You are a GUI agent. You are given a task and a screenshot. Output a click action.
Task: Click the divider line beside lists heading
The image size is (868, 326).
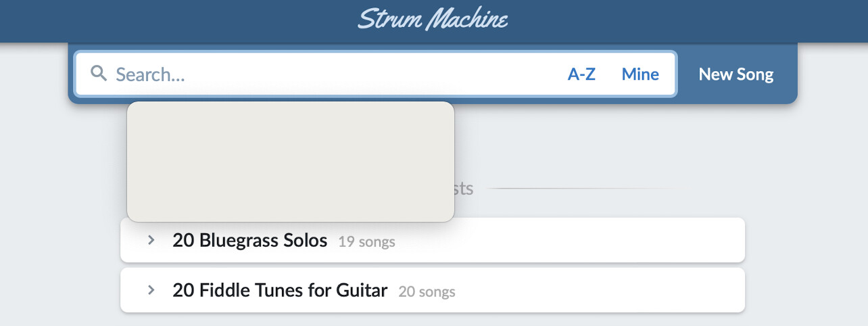click(580, 188)
